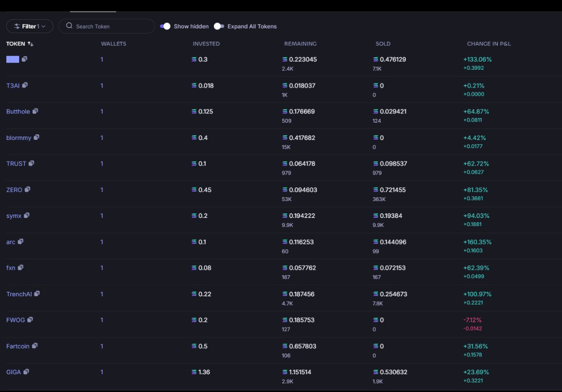Copy the TrenchAI token address
Screen dimensions: 562x392
37,293
